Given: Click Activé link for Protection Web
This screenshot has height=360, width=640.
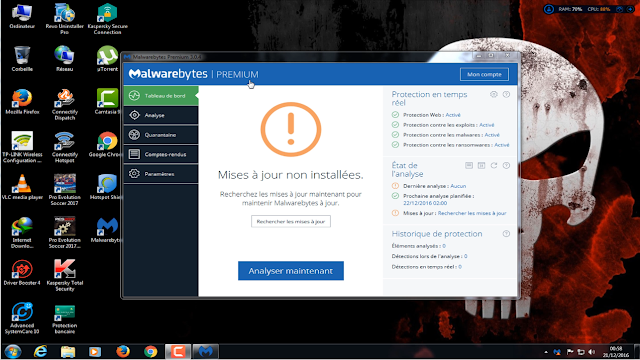Looking at the screenshot, I should click(x=453, y=115).
